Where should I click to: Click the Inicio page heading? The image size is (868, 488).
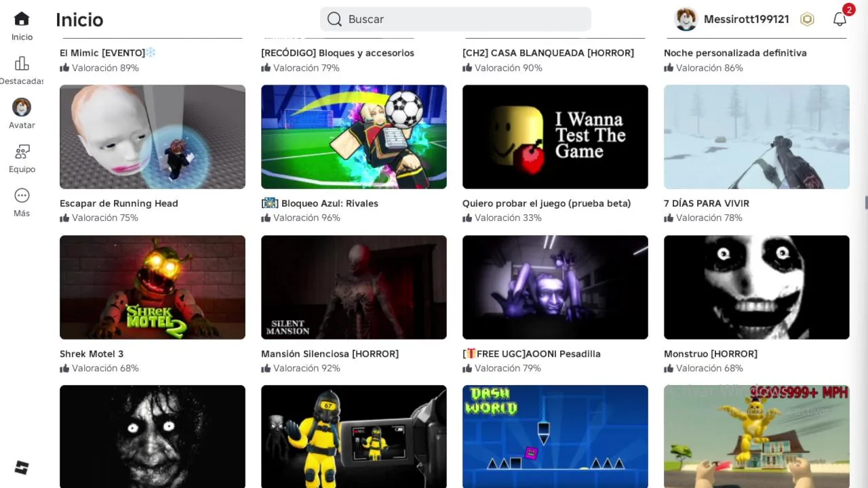pyautogui.click(x=79, y=20)
